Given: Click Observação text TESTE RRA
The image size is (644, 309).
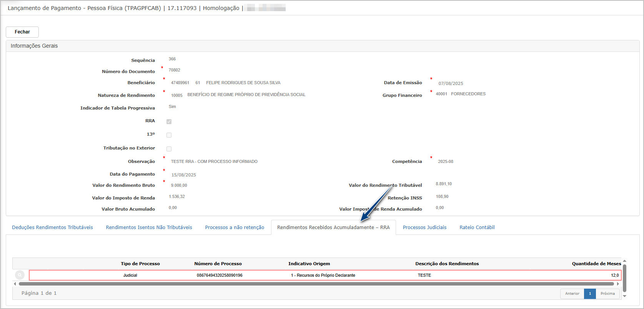Looking at the screenshot, I should [x=214, y=161].
